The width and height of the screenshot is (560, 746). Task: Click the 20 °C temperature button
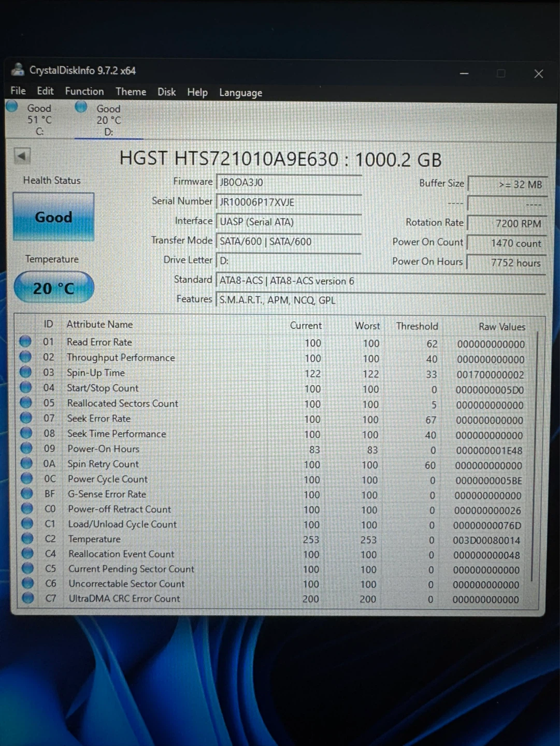(54, 288)
